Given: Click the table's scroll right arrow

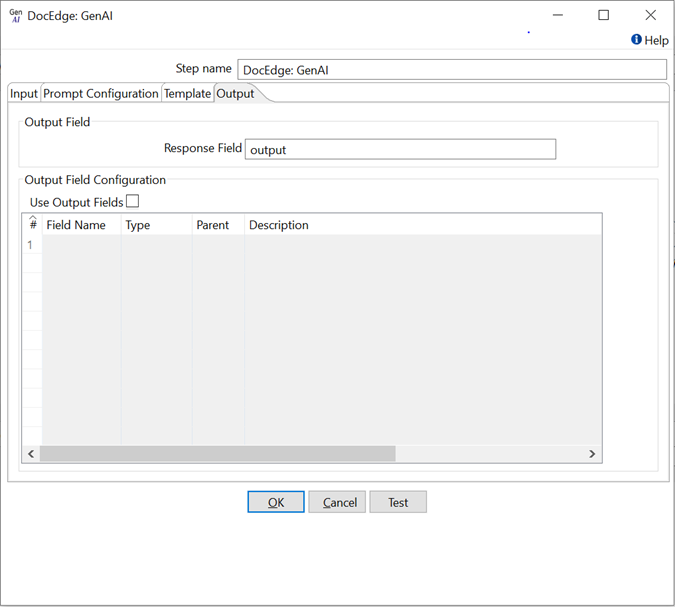Looking at the screenshot, I should click(592, 454).
